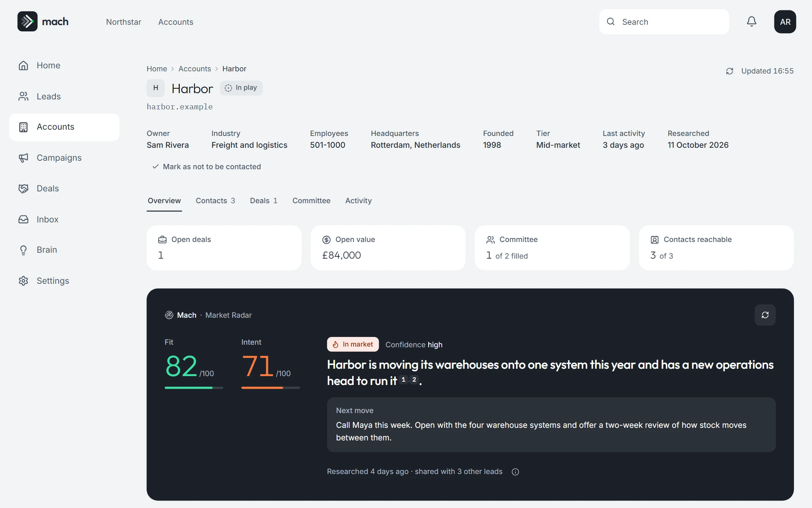
Task: Refresh the Market Radar panel
Action: (x=765, y=315)
